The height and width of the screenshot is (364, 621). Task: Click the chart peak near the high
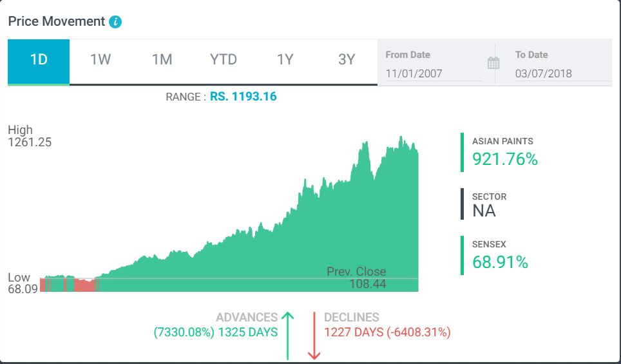(x=401, y=138)
